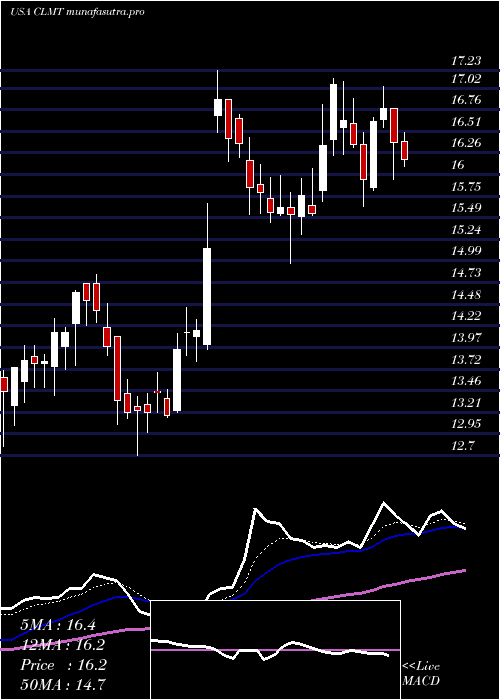Click the 12.95 price axis label
The image size is (500, 700).
467,424
